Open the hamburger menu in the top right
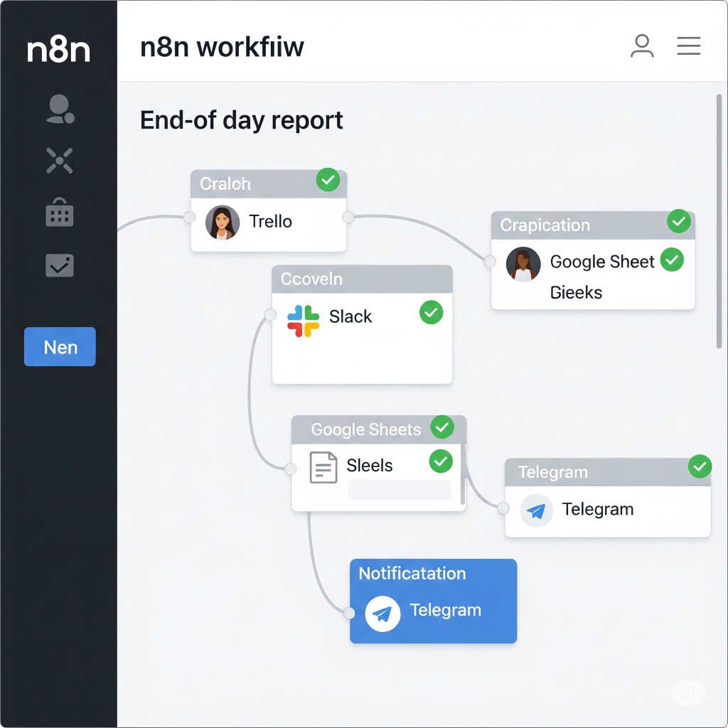The image size is (728, 728). coord(688,45)
